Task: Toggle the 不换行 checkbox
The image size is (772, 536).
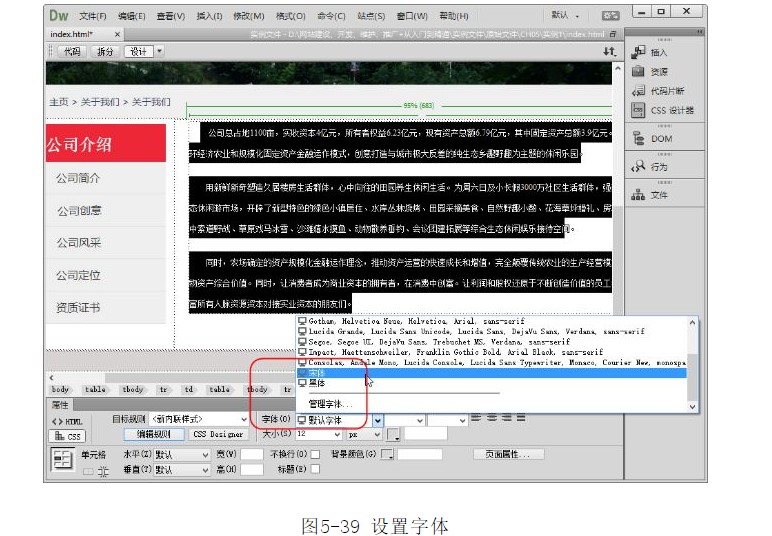Action: pos(315,454)
